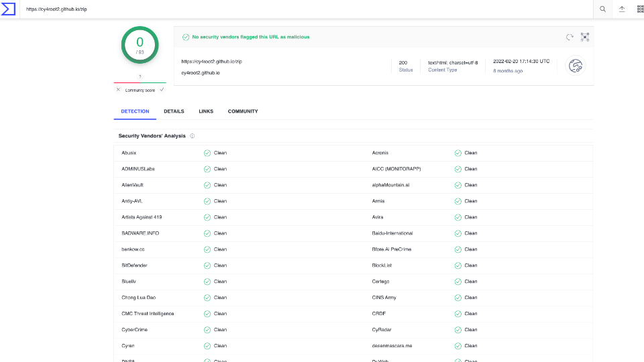Switch to the DETECTION tab
The image size is (644, 362).
click(x=135, y=111)
